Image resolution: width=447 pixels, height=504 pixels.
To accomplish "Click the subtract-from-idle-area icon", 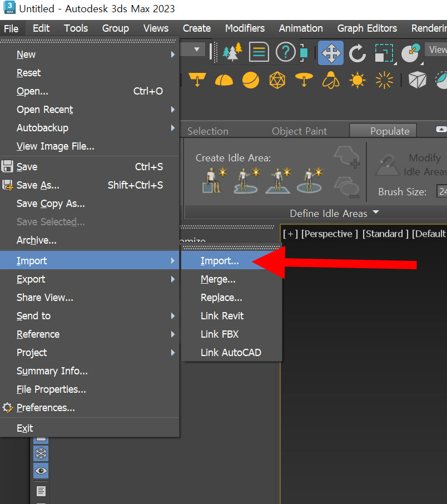I will [x=347, y=187].
